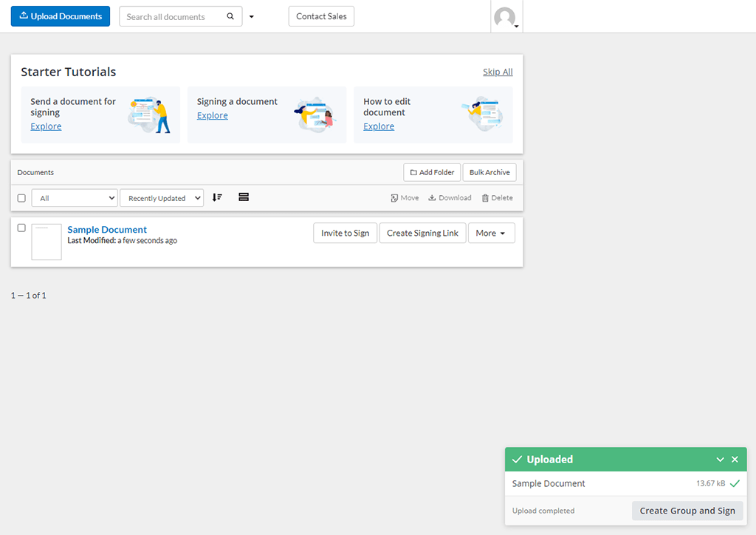This screenshot has width=756, height=535.
Task: Toggle the sort order icon
Action: (218, 197)
